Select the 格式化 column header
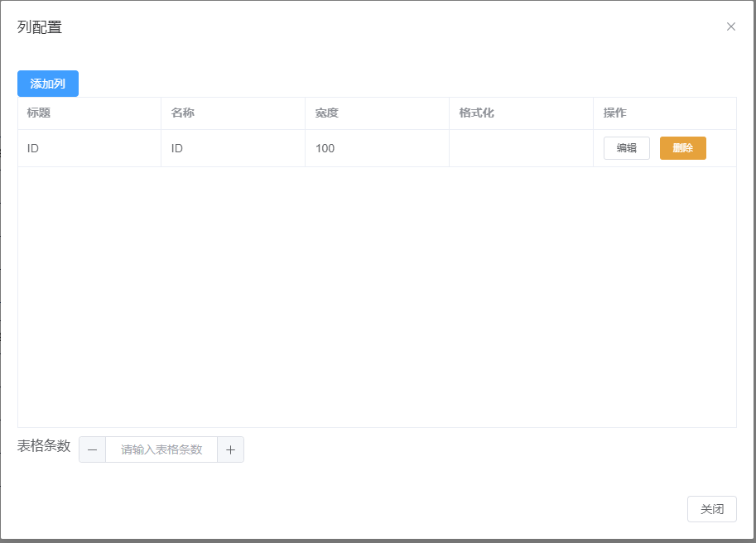This screenshot has width=756, height=543. [521, 113]
